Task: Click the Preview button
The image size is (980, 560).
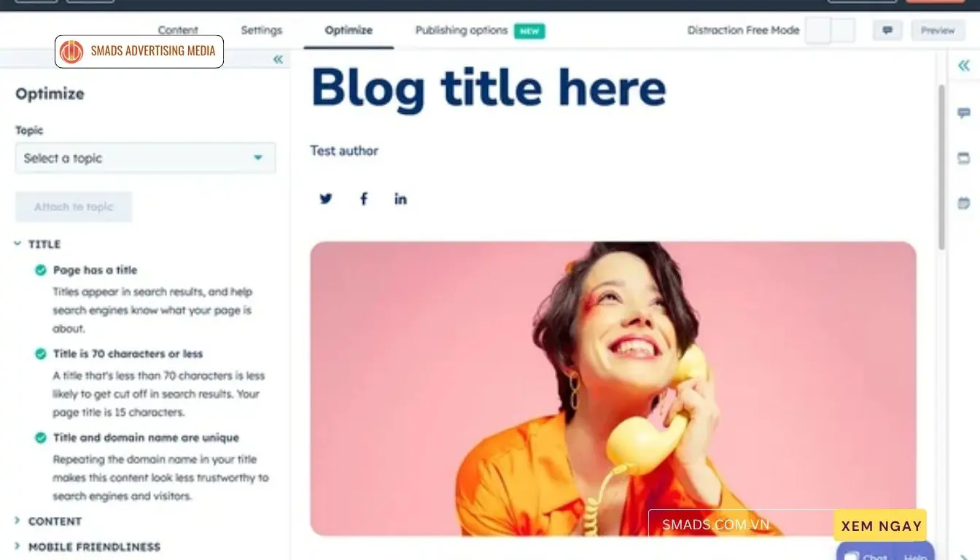Action: click(x=938, y=31)
